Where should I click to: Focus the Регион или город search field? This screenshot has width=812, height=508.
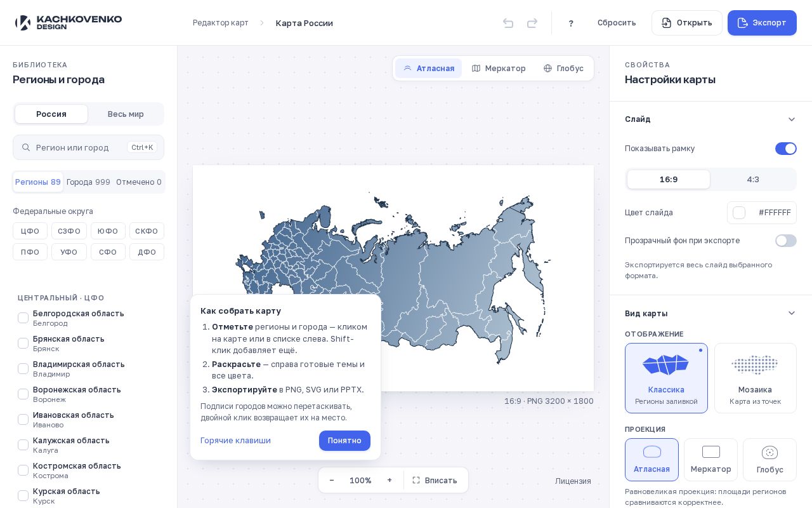click(x=88, y=147)
